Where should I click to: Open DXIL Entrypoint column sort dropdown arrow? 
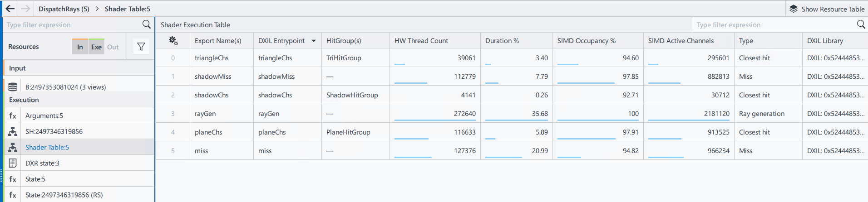(314, 41)
